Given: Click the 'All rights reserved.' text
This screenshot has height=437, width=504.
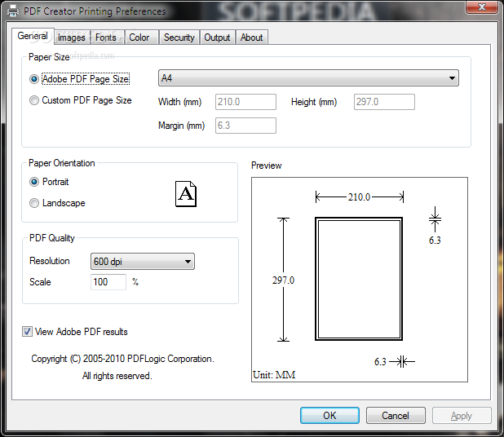Looking at the screenshot, I should (117, 376).
